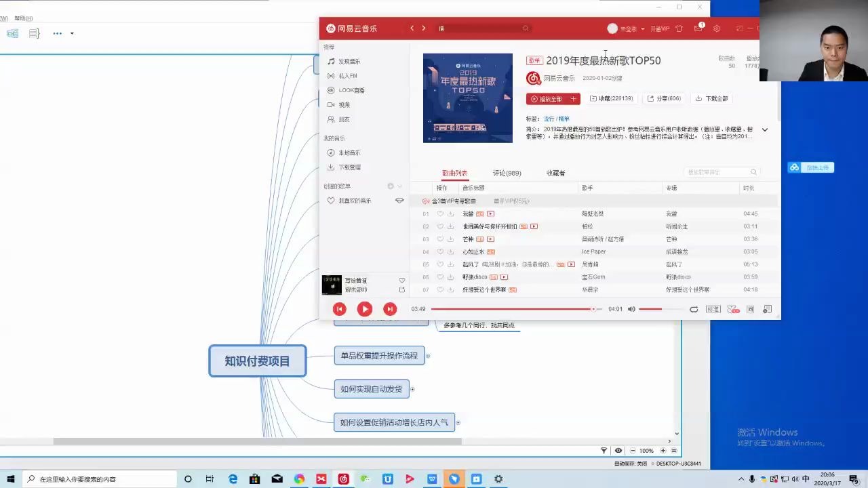Viewport: 868px width, 488px height.
Task: Open 我喜欢的音乐 playlist
Action: pyautogui.click(x=355, y=201)
